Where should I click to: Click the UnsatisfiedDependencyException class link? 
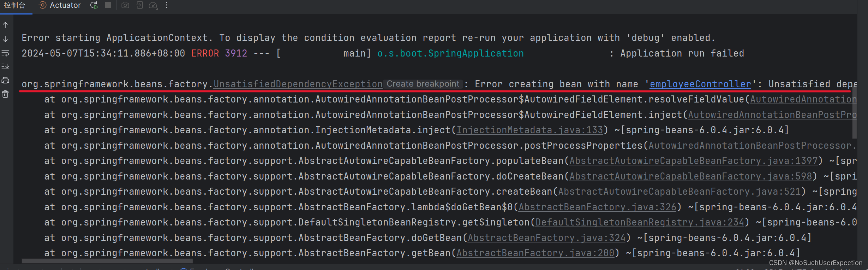pyautogui.click(x=298, y=84)
